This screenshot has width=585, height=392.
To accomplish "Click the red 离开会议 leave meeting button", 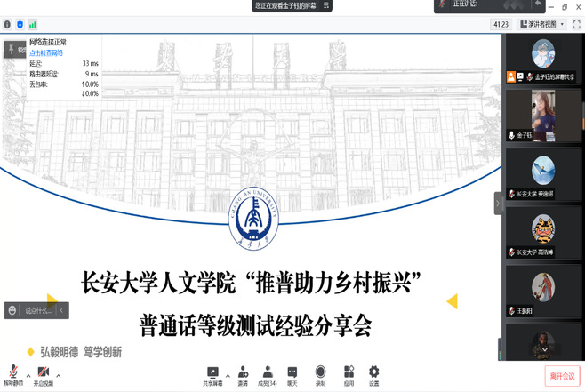I will click(562, 375).
